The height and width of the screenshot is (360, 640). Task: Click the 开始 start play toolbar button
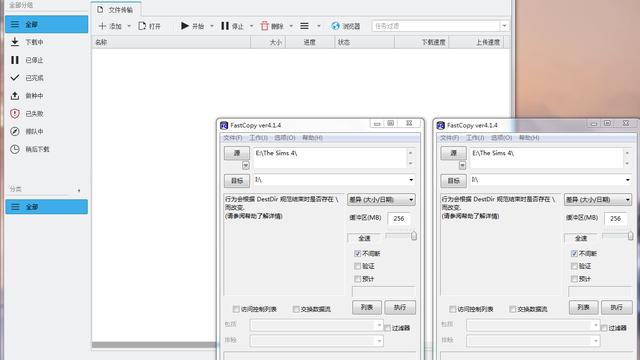click(x=192, y=26)
